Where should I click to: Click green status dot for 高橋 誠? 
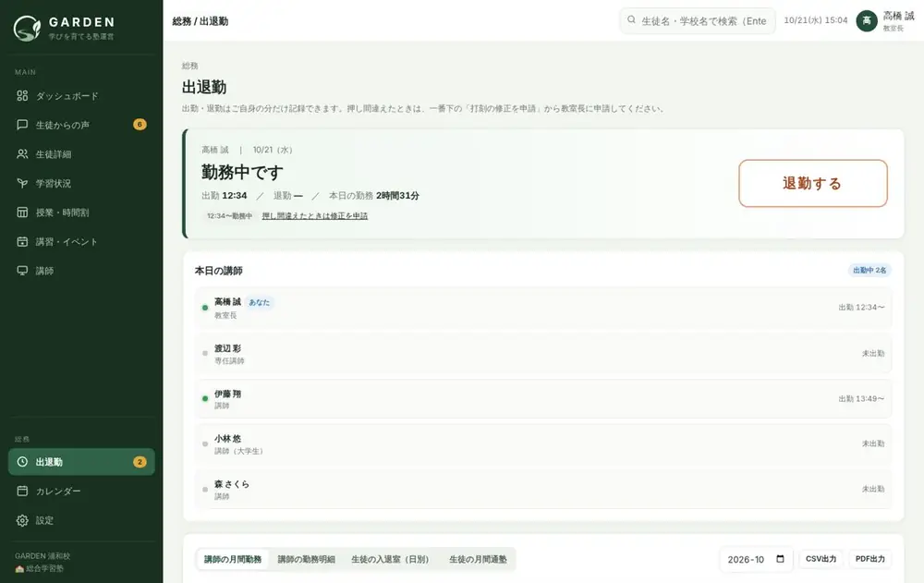(205, 308)
